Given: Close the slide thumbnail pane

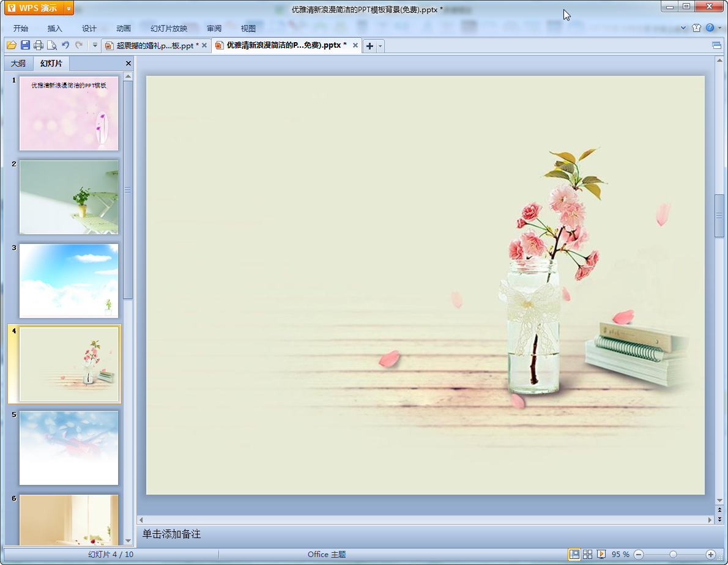Looking at the screenshot, I should point(128,63).
